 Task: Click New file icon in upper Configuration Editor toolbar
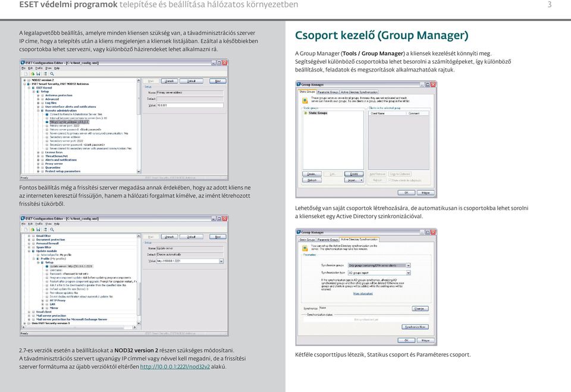(x=26, y=74)
